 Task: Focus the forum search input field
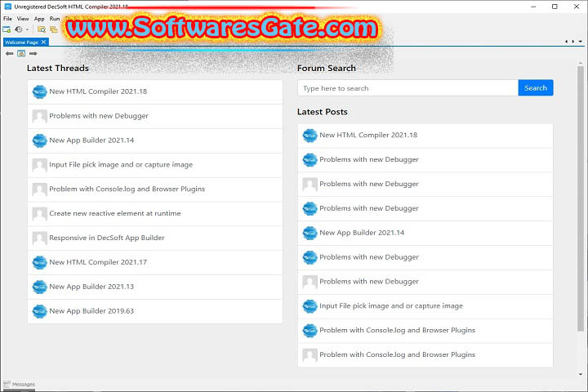pos(408,87)
